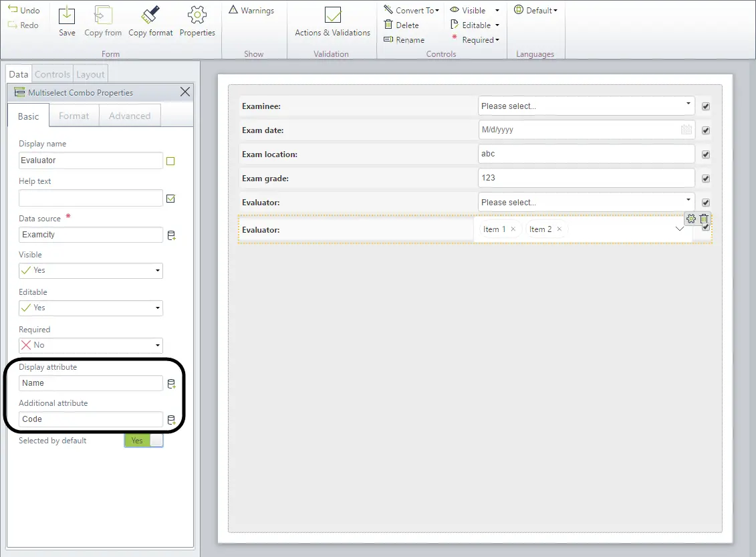Open calendar picker in Exam date field
This screenshot has width=756, height=557.
(x=686, y=130)
